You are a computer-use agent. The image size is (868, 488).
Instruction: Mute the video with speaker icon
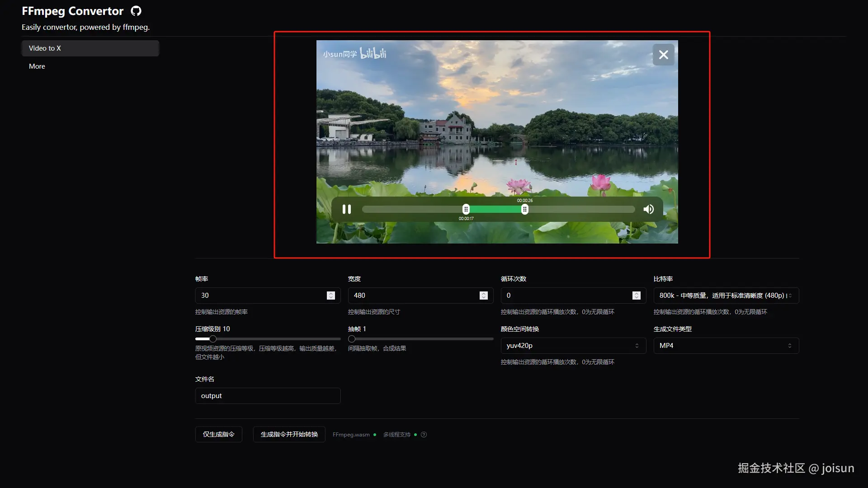[x=649, y=209]
